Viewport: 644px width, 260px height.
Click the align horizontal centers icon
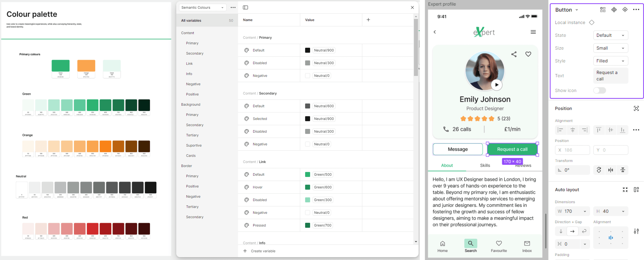(572, 130)
